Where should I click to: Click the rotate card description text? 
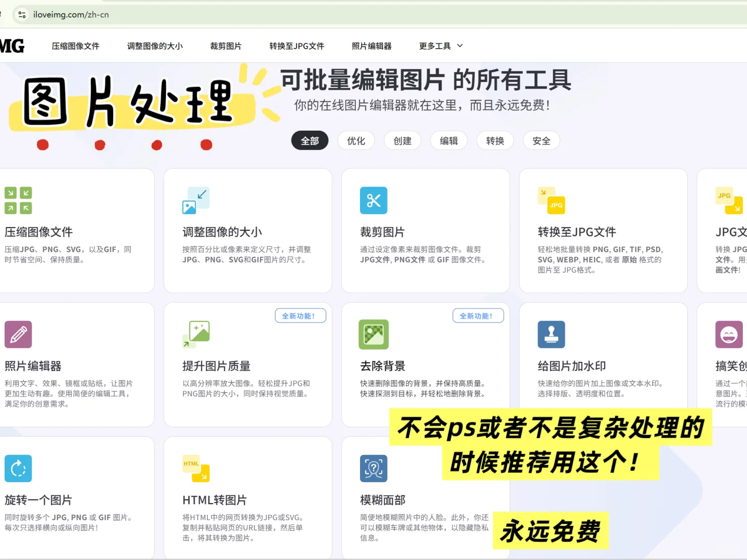(x=70, y=523)
